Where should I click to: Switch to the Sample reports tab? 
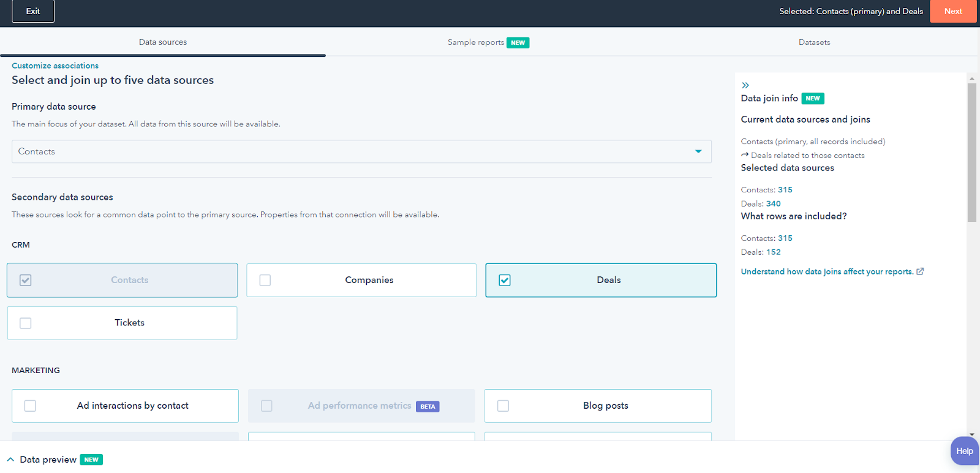point(475,42)
